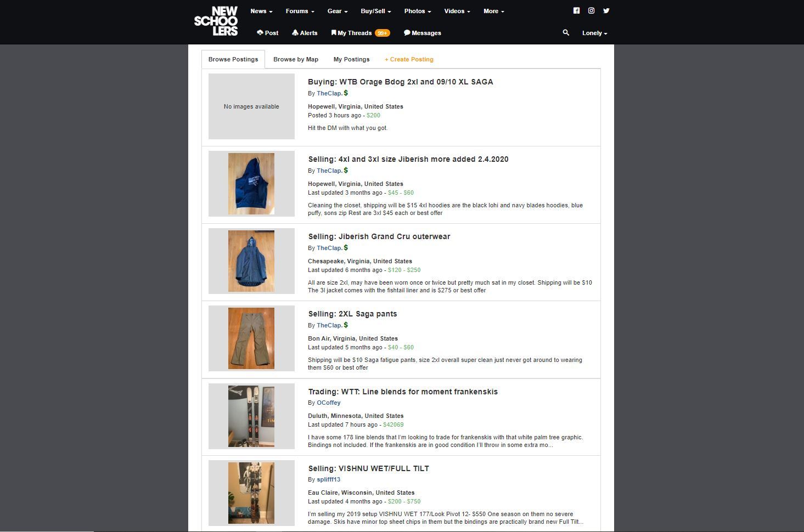Click the Newschoolers logo

[x=216, y=21]
